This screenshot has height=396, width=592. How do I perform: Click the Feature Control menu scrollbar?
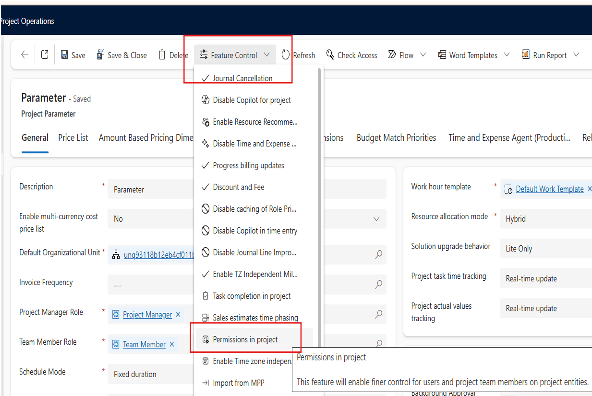point(320,208)
